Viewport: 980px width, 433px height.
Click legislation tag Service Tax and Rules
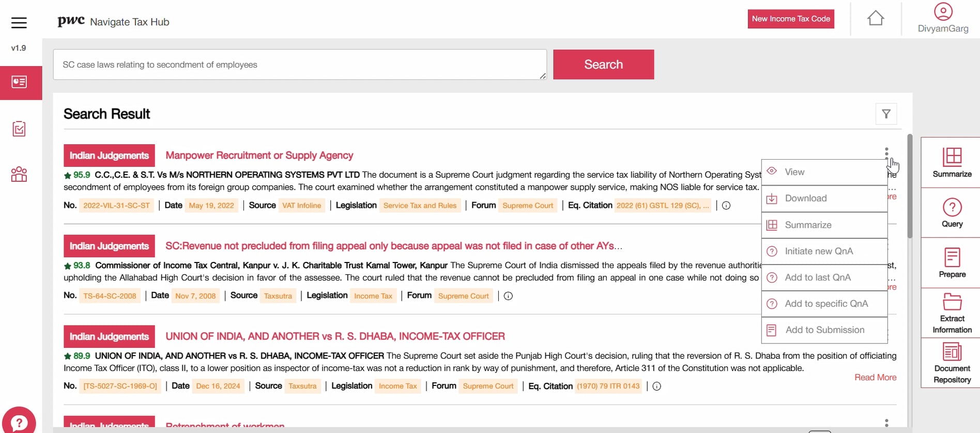point(420,206)
